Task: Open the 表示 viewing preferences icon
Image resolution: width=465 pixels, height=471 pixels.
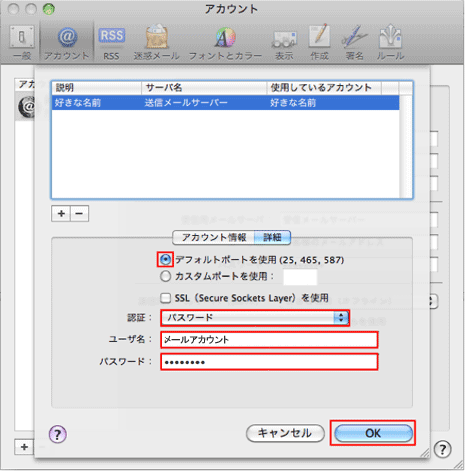Action: 284,42
